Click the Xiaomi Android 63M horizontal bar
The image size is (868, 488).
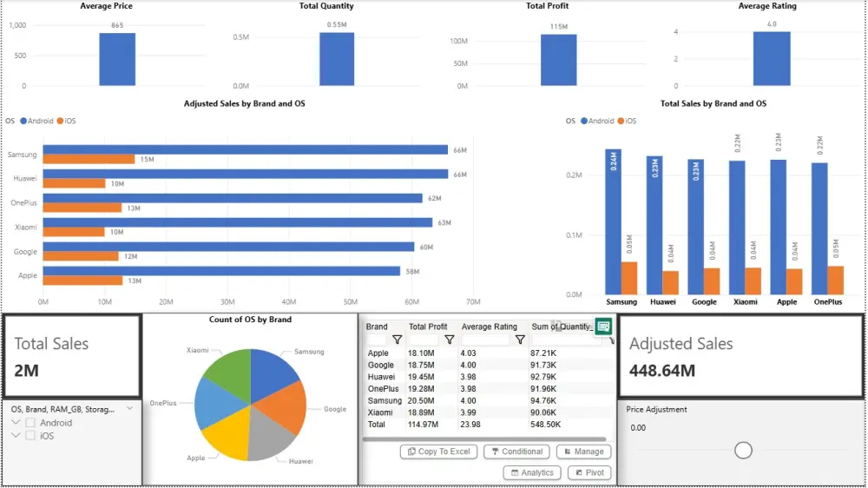point(238,222)
